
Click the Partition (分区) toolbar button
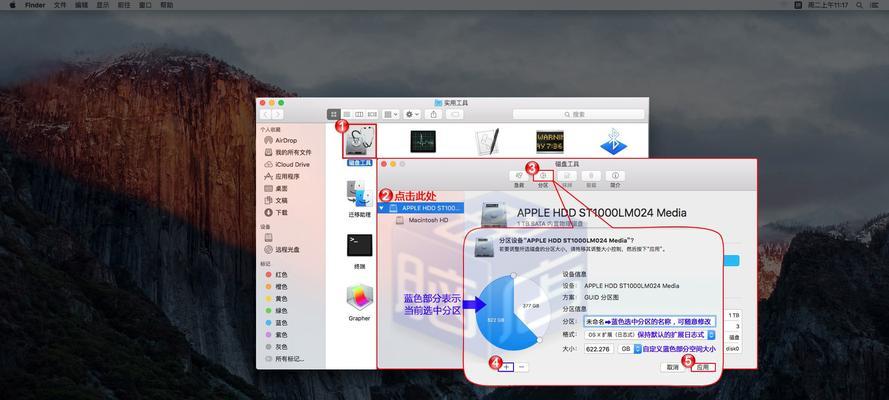coord(543,176)
